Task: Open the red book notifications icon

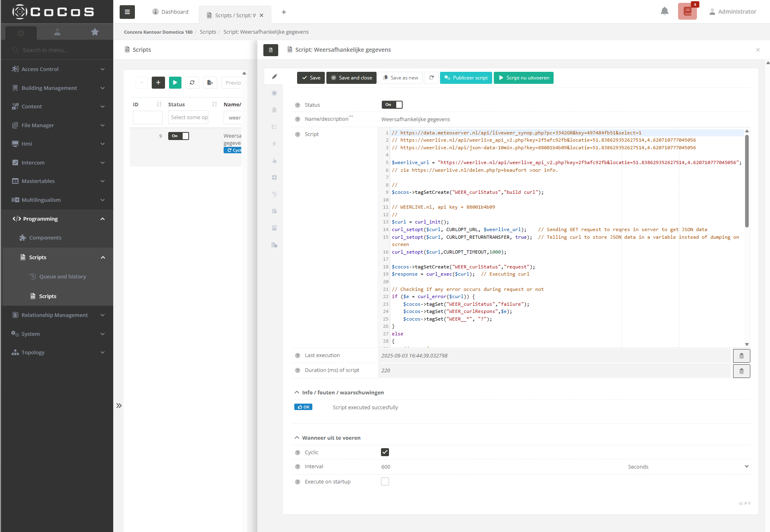Action: [x=687, y=11]
